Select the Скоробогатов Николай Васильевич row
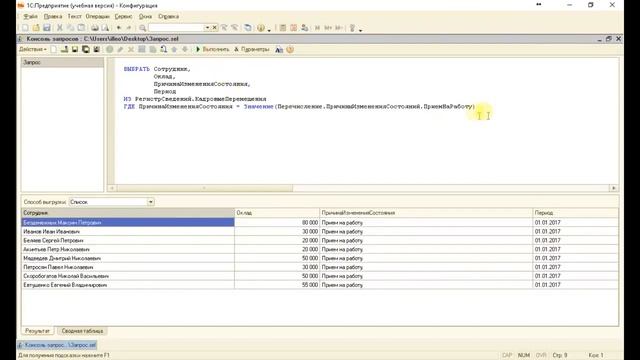This screenshot has height=360, width=640. click(x=320, y=276)
